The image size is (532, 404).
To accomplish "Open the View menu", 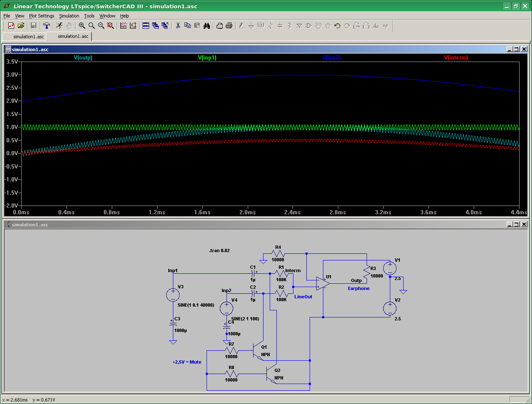I will [x=20, y=16].
